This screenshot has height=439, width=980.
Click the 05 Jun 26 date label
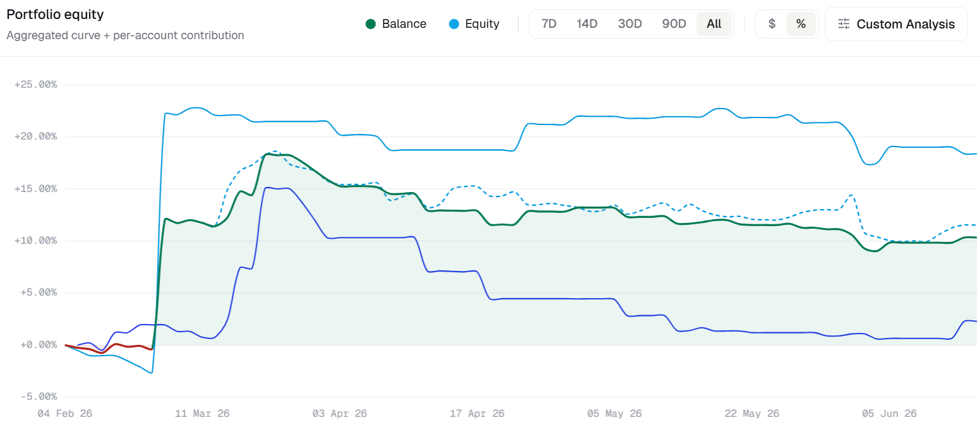tap(890, 414)
